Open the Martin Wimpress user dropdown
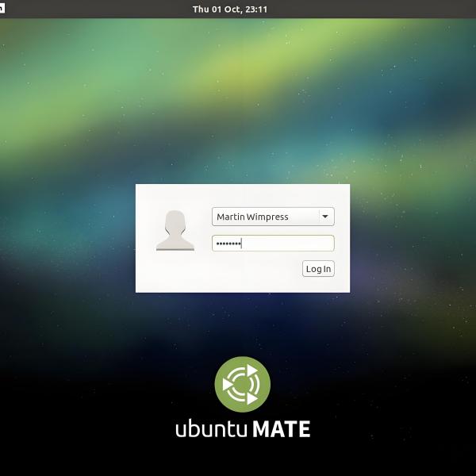This screenshot has width=476, height=476. pyautogui.click(x=273, y=217)
